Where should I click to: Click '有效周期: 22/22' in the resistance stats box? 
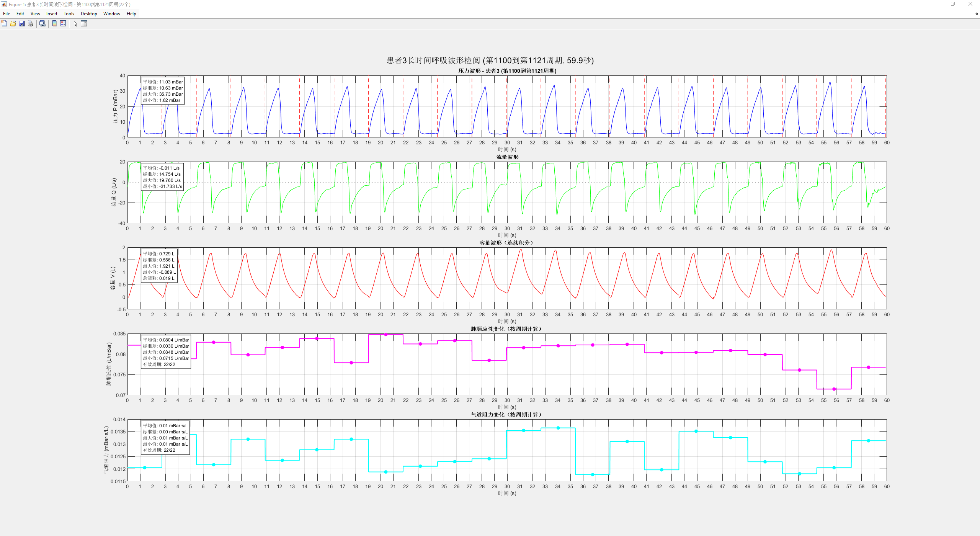(159, 450)
